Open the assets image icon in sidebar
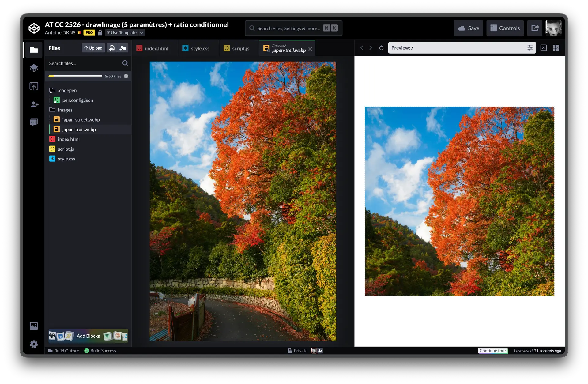The height and width of the screenshot is (384, 588). click(x=34, y=326)
